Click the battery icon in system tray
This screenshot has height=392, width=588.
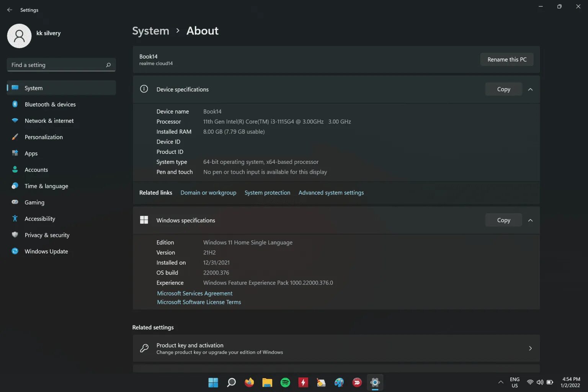tap(550, 382)
